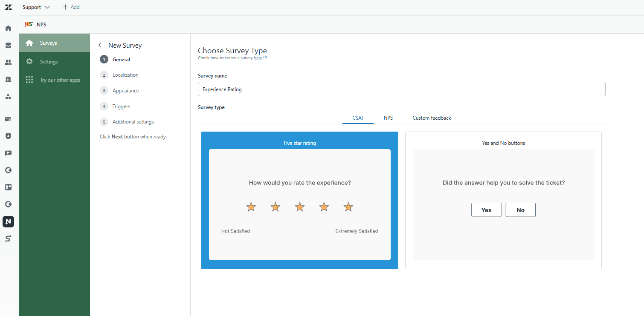644x316 pixels.
Task: Go back using the chevron beside New Survey
Action: (x=100, y=45)
